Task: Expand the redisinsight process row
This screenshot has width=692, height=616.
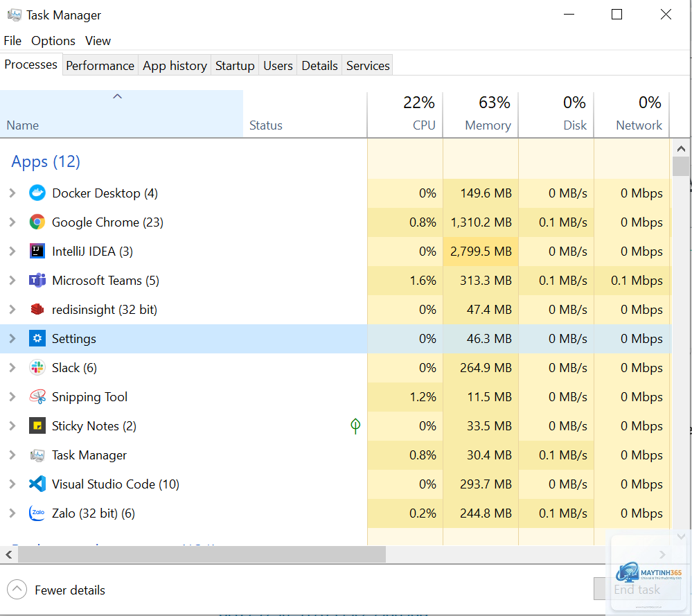Action: pyautogui.click(x=12, y=310)
